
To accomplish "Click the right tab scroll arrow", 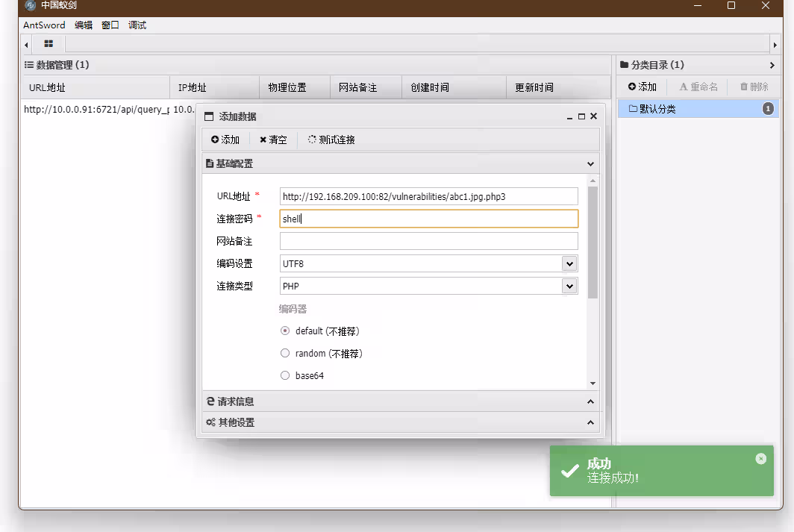I will point(776,45).
